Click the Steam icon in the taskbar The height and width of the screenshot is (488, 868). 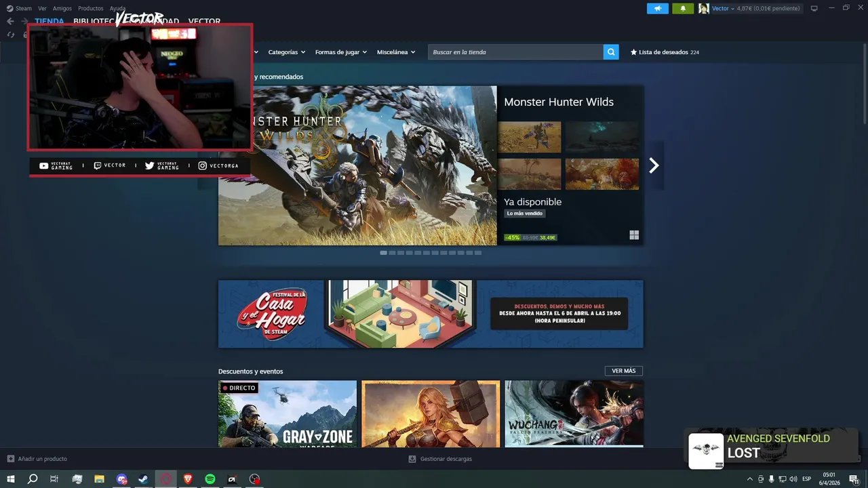point(143,479)
